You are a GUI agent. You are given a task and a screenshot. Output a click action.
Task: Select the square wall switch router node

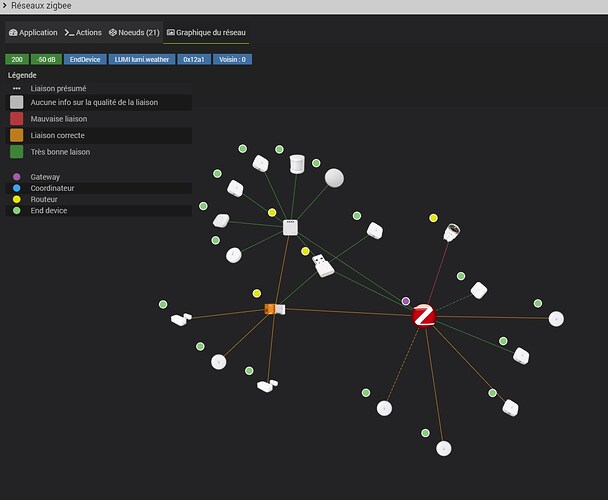click(x=290, y=228)
